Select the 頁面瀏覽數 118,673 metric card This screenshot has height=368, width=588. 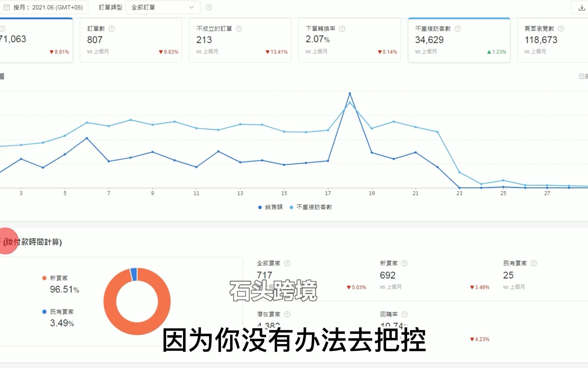pyautogui.click(x=553, y=40)
